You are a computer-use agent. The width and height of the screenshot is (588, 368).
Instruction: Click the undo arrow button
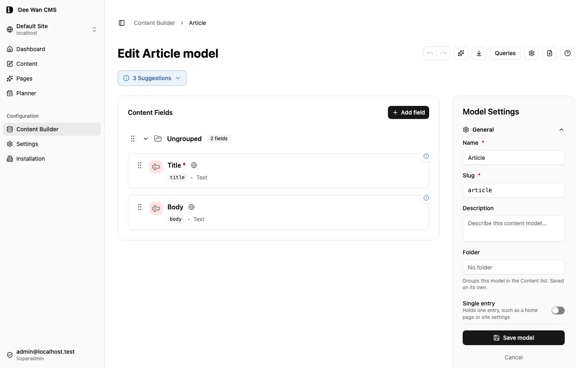430,53
